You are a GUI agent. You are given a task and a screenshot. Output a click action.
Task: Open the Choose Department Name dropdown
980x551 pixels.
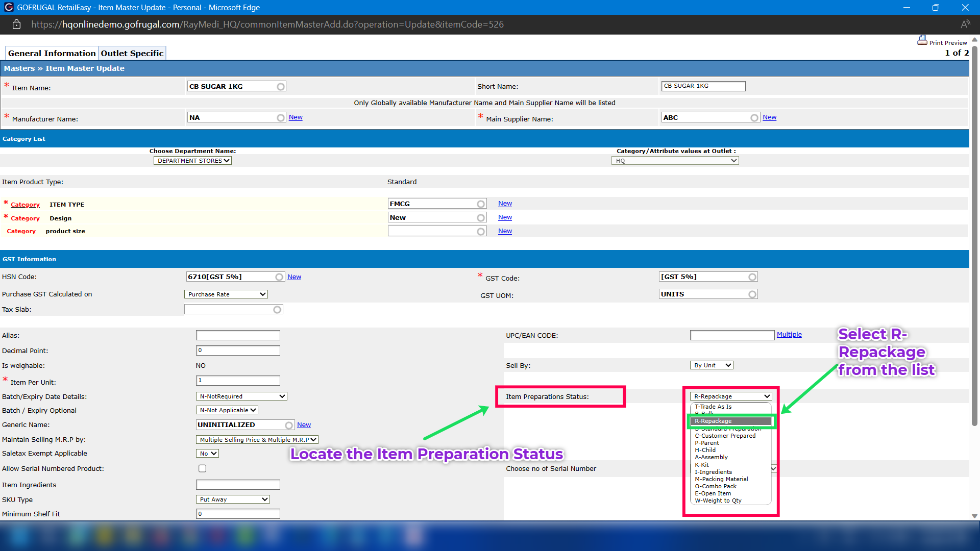[192, 161]
